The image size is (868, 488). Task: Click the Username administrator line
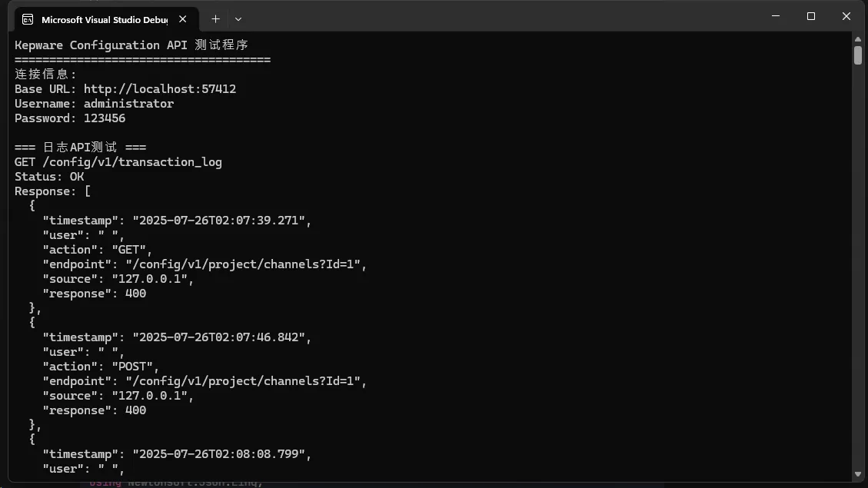tap(94, 104)
